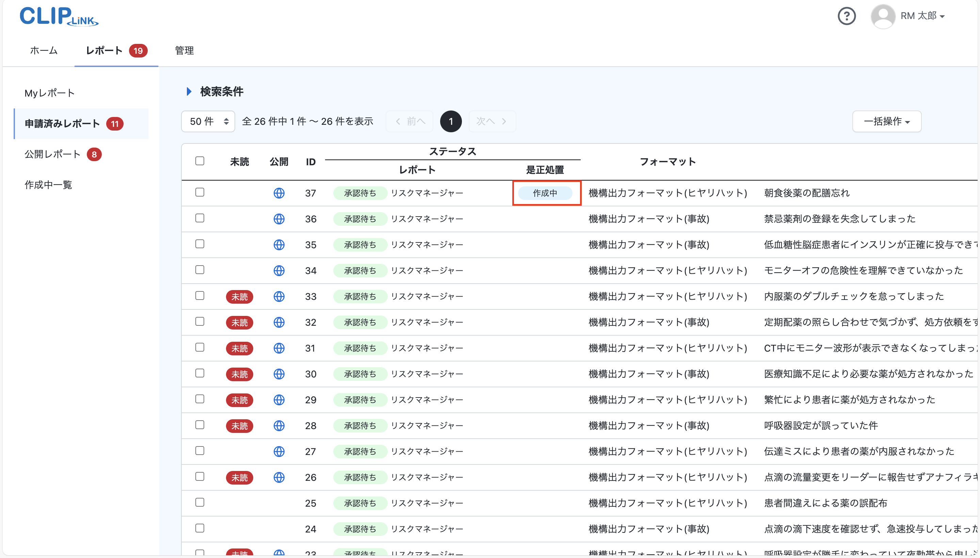Switch to the 管理 tab

tap(184, 50)
